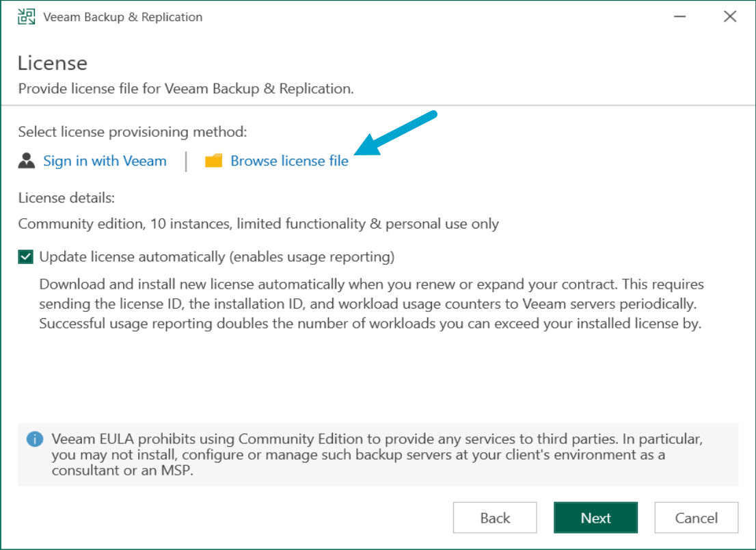756x550 pixels.
Task: Click the License page heading
Action: tap(53, 63)
